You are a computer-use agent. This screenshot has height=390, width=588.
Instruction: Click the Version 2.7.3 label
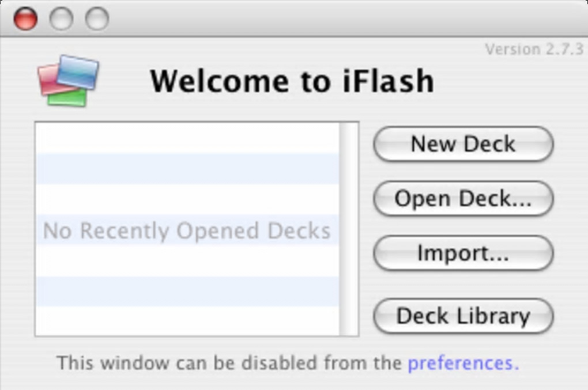pyautogui.click(x=534, y=50)
